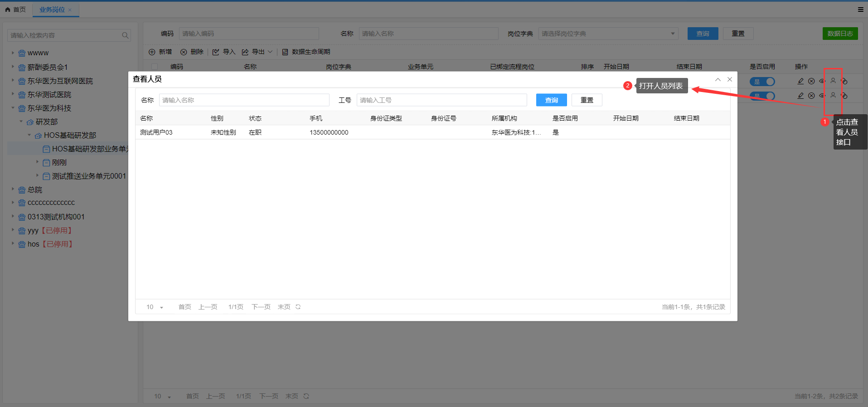The width and height of the screenshot is (868, 407).
Task: Switch to the 首页 tab
Action: click(15, 10)
